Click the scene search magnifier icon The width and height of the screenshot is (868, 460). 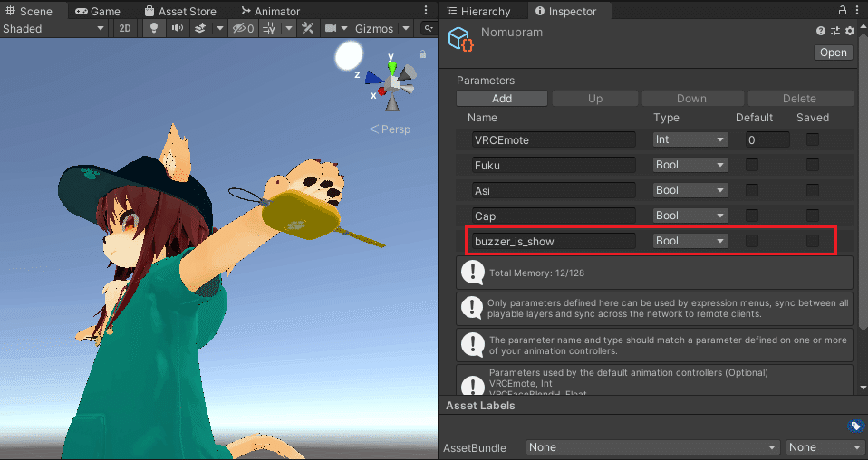428,28
